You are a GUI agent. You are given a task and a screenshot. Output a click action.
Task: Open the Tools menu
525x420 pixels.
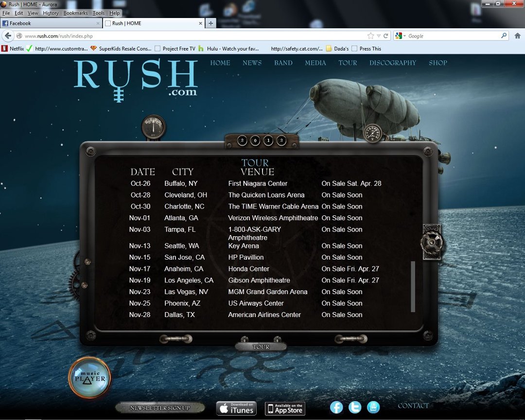pyautogui.click(x=98, y=13)
